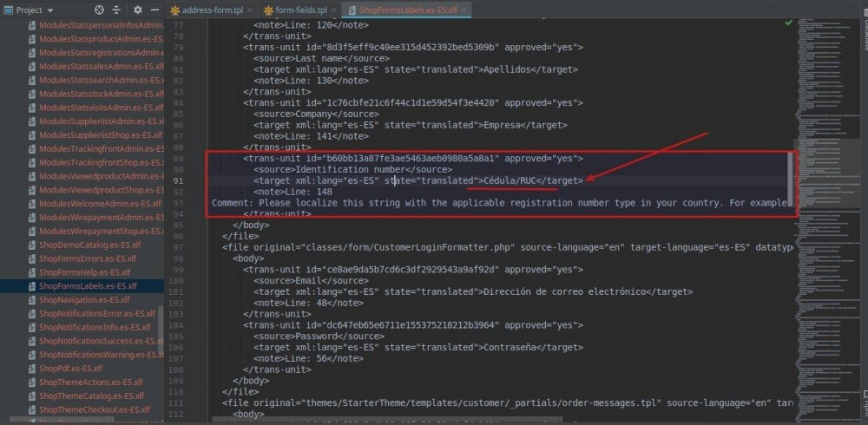Click the 'Empresa' target text

click(x=502, y=125)
